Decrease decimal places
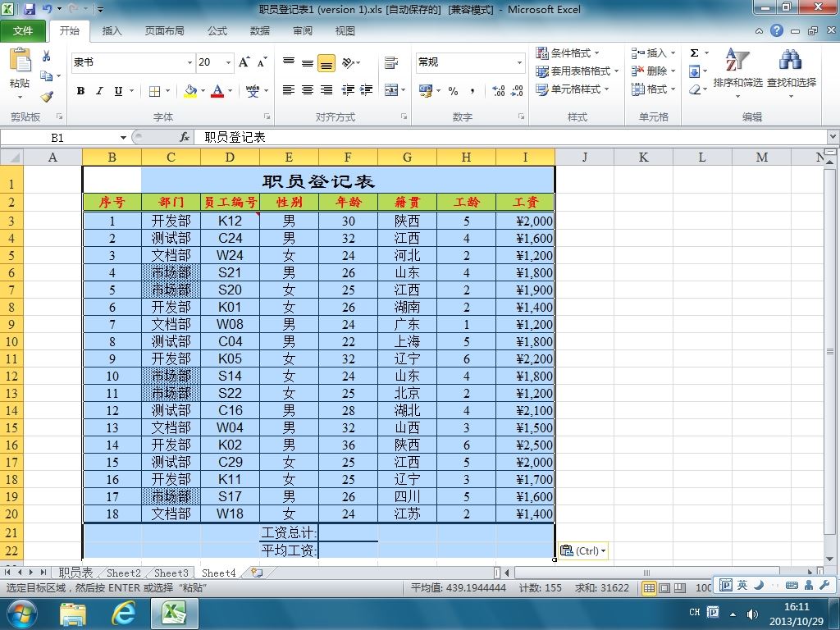The height and width of the screenshot is (630, 840). (x=517, y=91)
